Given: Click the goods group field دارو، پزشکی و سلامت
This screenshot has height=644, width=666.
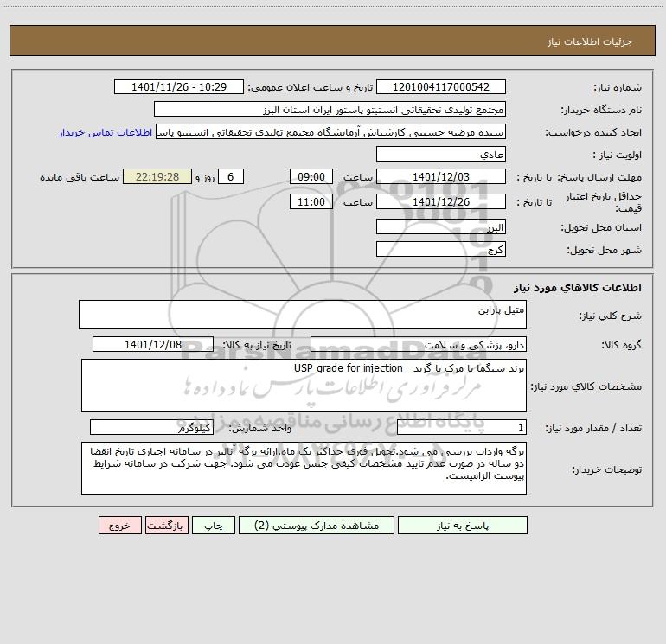Looking at the screenshot, I should pyautogui.click(x=419, y=345).
